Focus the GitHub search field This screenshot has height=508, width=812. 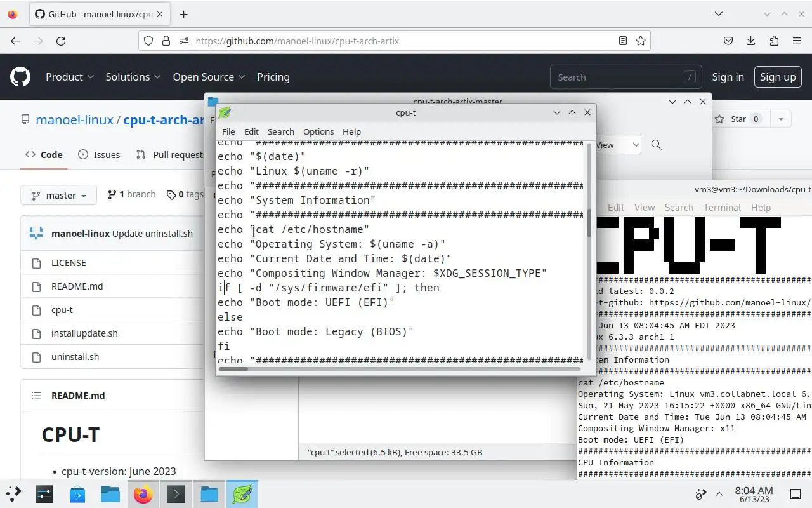(625, 77)
